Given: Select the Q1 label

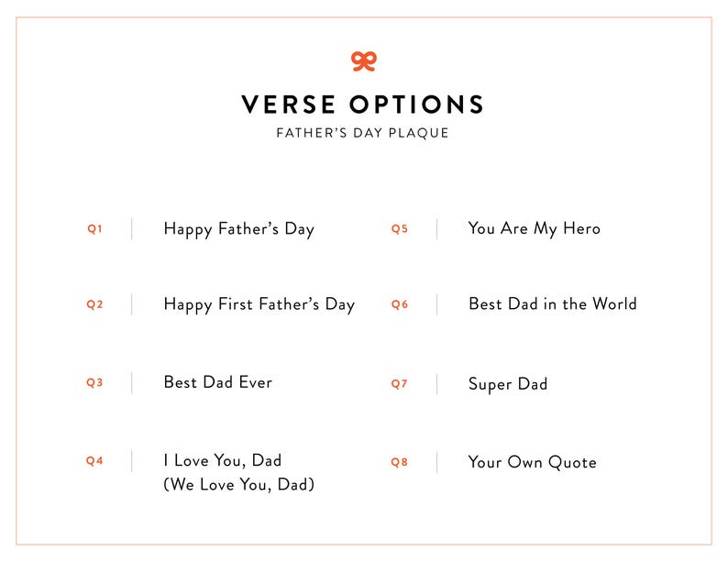Looking at the screenshot, I should pyautogui.click(x=94, y=229).
